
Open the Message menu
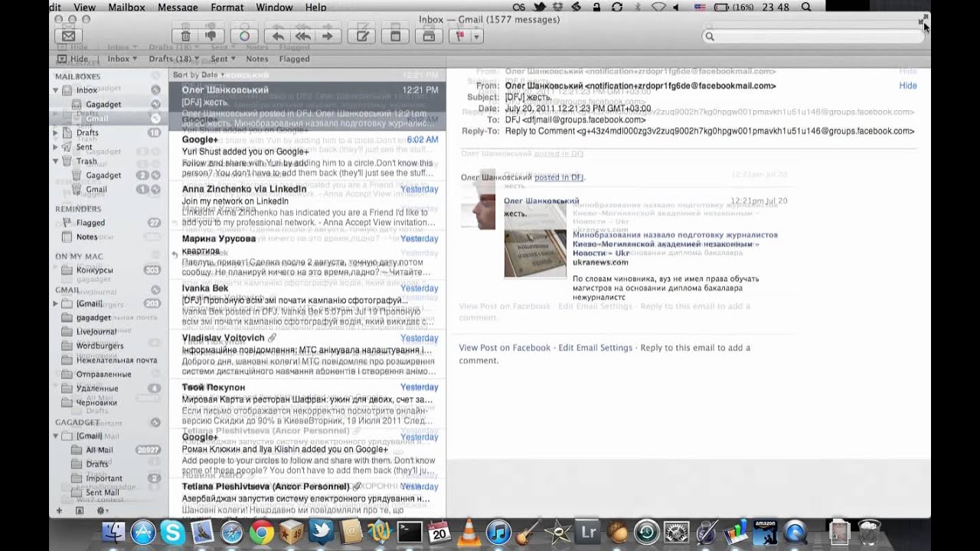click(178, 7)
